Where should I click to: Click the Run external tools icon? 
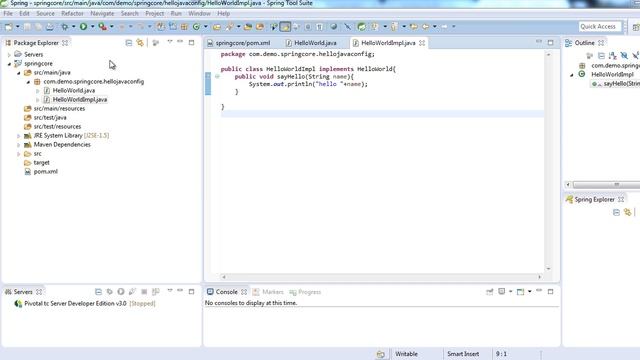pos(102,27)
